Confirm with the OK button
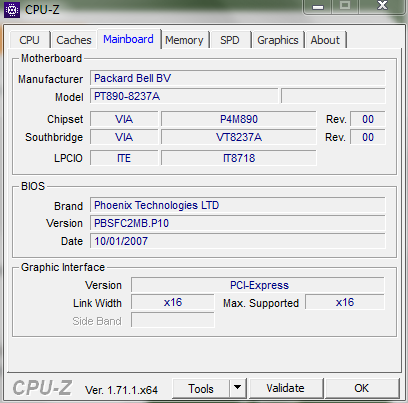The image size is (408, 403). [x=362, y=388]
